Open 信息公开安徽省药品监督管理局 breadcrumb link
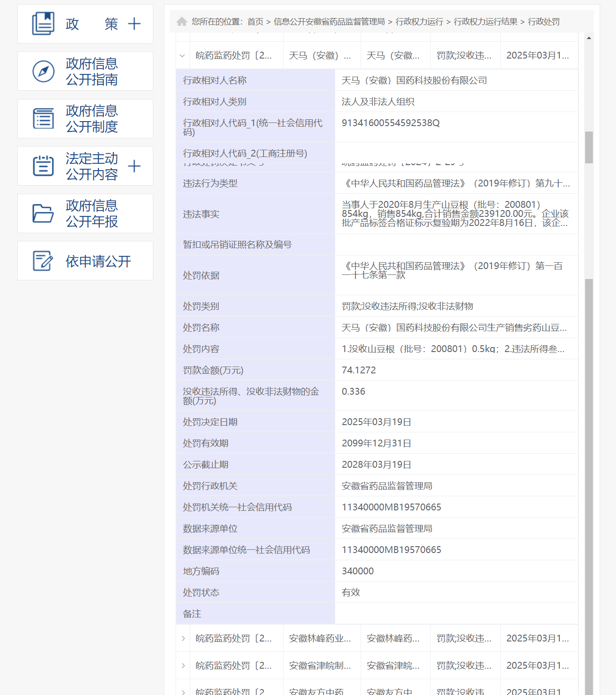The image size is (616, 695). pos(329,22)
